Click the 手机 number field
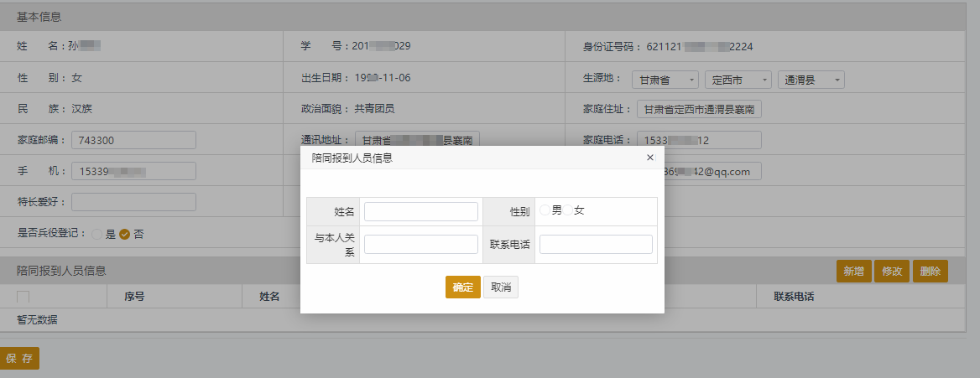Screen dimensions: 980x378 pyautogui.click(x=133, y=171)
